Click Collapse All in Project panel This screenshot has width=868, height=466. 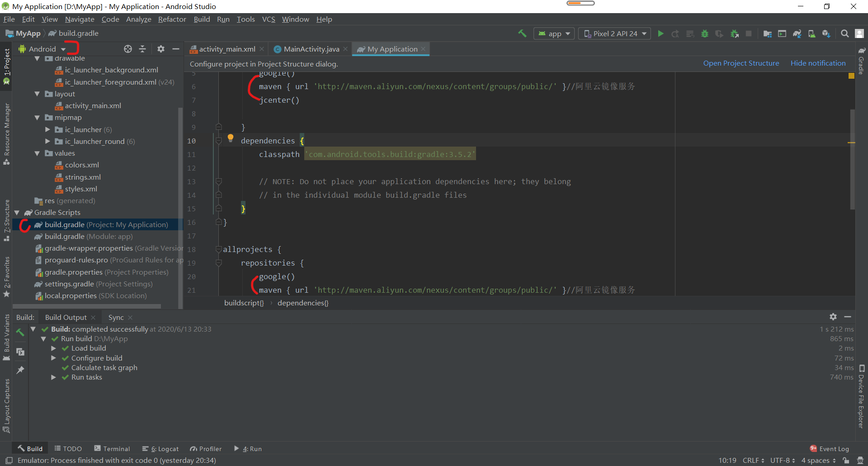[142, 49]
